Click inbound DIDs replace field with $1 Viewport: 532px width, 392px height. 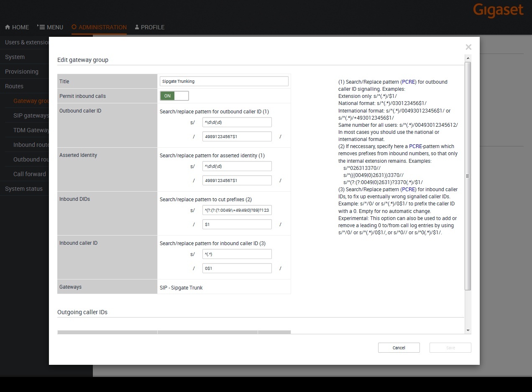tap(237, 224)
